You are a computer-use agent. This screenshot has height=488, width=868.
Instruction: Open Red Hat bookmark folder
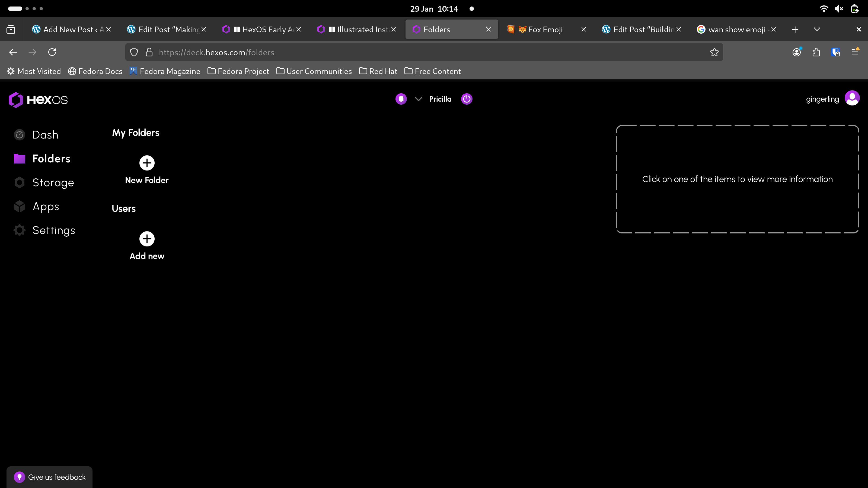pyautogui.click(x=378, y=71)
